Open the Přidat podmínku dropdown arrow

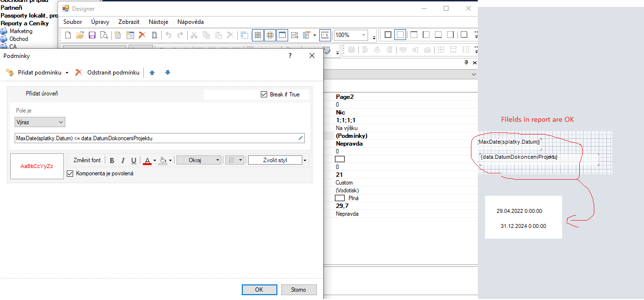click(67, 73)
